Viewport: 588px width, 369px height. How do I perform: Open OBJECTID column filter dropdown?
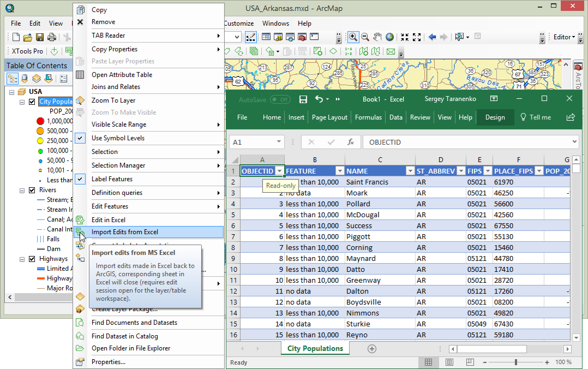[279, 171]
